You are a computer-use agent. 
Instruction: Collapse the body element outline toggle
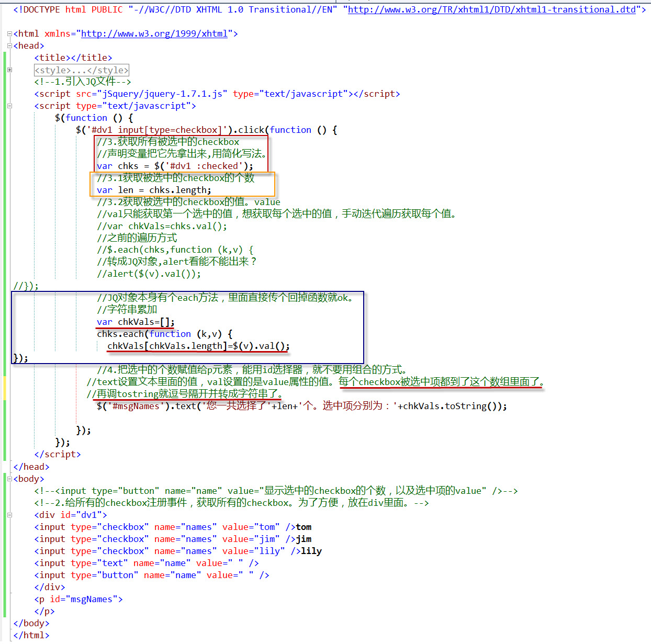click(9, 479)
